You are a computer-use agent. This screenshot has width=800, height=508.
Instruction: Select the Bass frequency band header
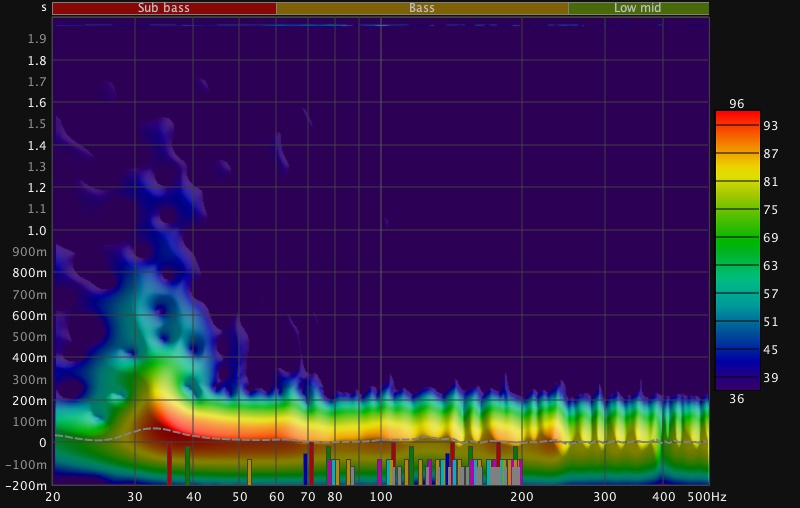tap(421, 8)
